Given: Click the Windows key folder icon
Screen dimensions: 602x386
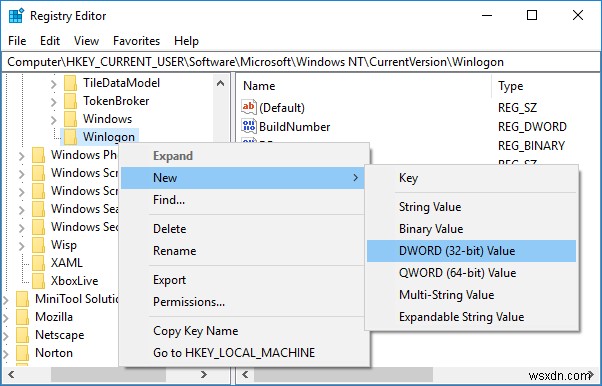Looking at the screenshot, I should [x=70, y=119].
